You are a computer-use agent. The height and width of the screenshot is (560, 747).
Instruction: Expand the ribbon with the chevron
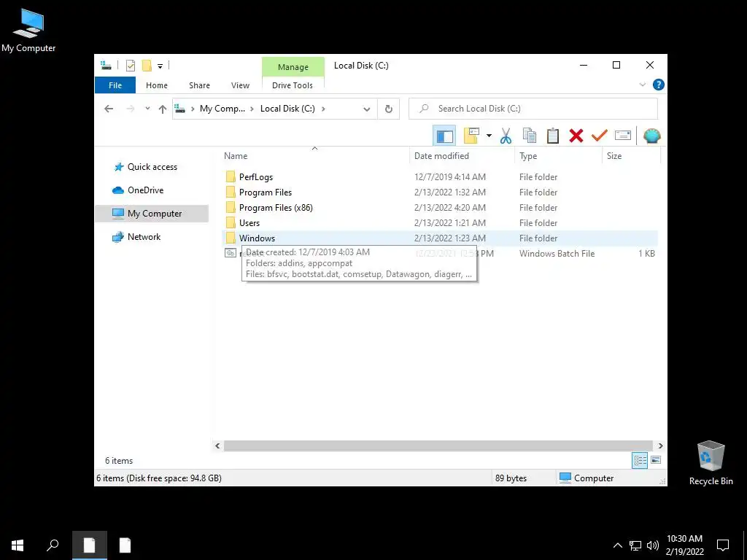tap(642, 85)
